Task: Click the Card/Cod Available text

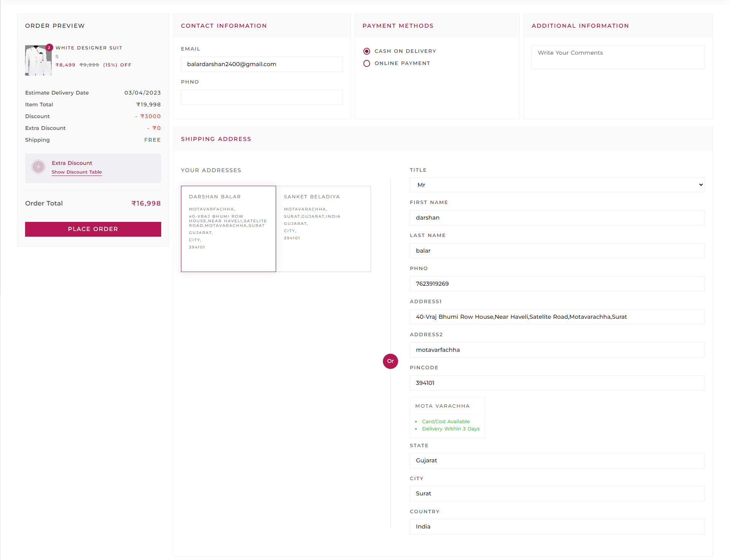Action: (x=446, y=422)
